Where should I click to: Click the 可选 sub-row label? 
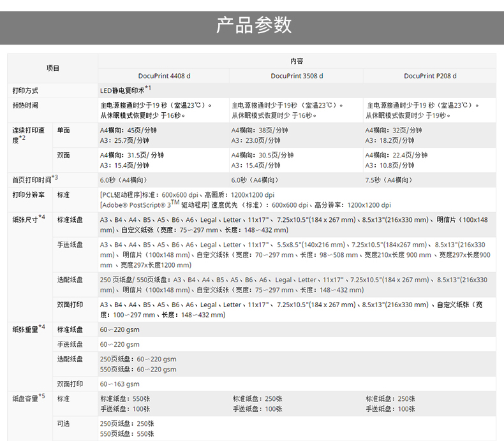tap(63, 423)
